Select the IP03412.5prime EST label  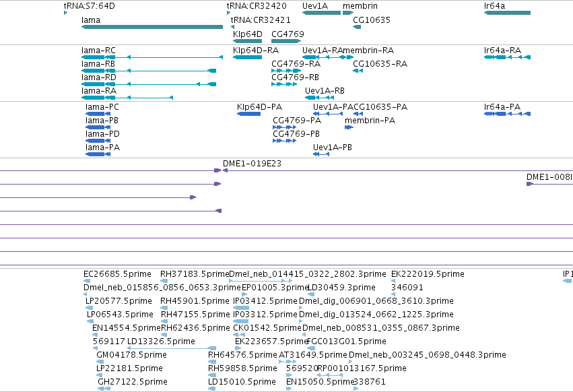tap(265, 301)
